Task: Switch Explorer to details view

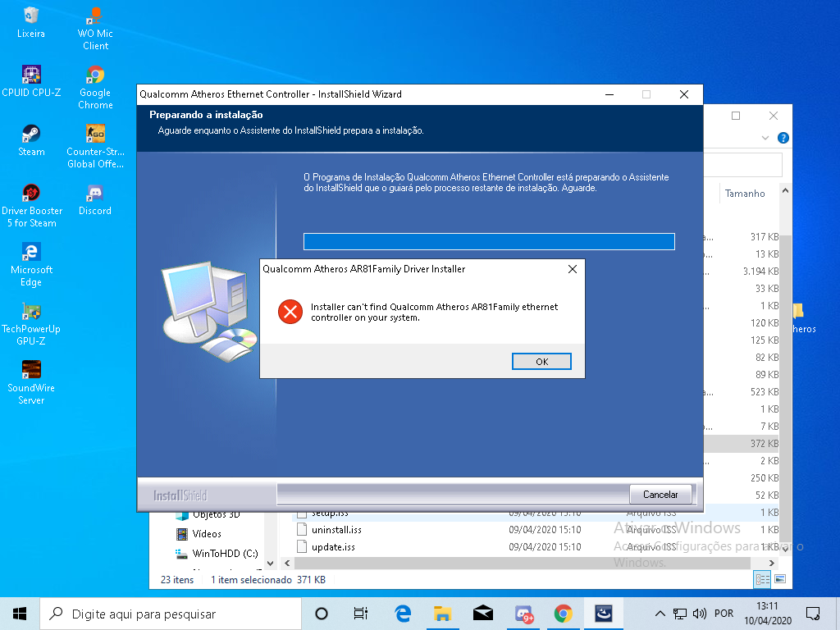Action: pos(762,579)
